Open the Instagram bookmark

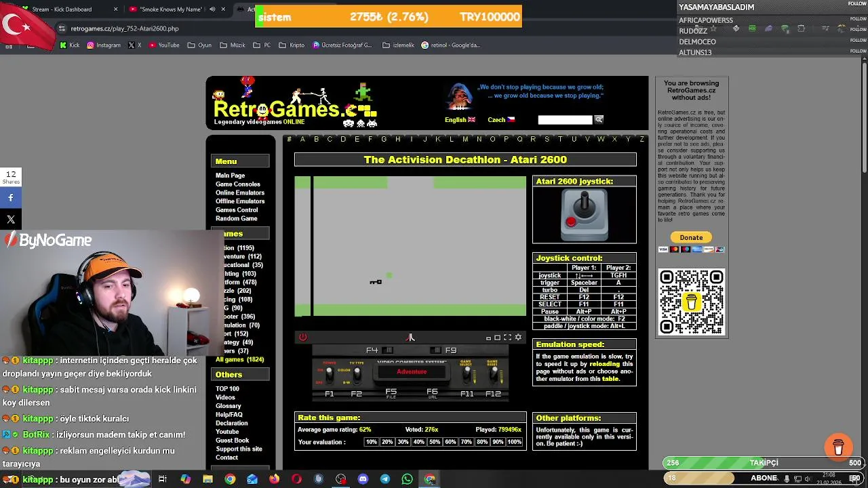point(102,45)
